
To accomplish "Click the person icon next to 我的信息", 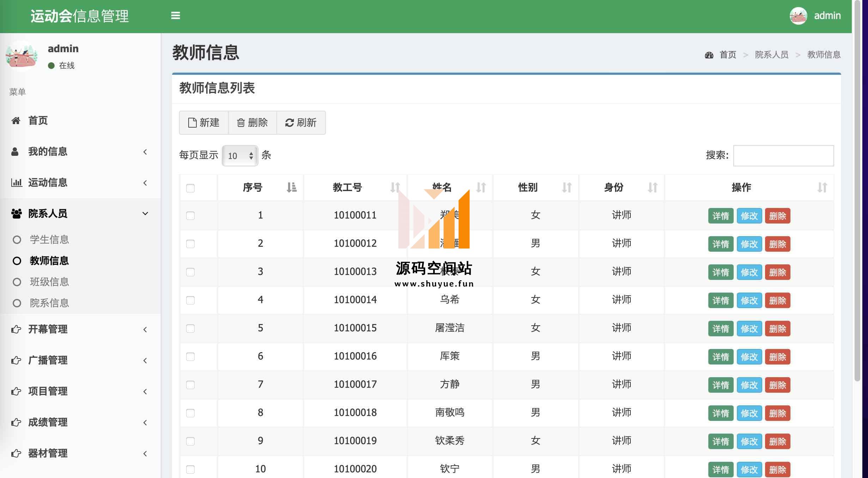I will pyautogui.click(x=15, y=152).
